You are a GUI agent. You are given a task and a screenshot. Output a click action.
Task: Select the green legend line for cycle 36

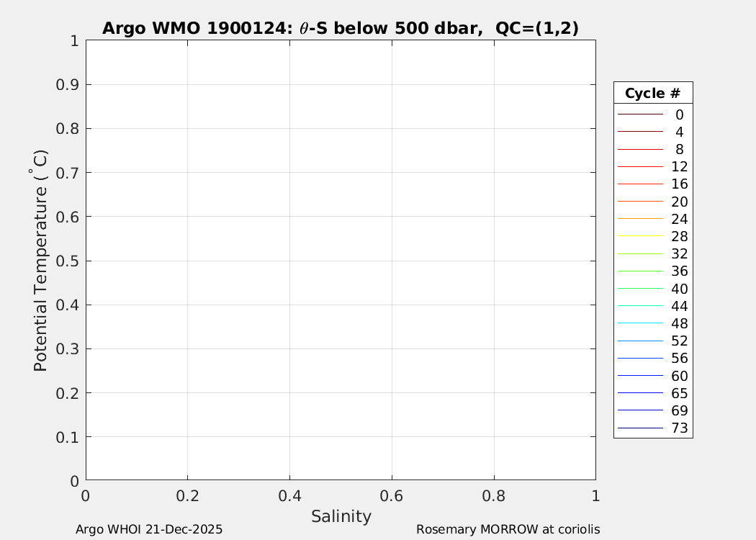point(639,271)
